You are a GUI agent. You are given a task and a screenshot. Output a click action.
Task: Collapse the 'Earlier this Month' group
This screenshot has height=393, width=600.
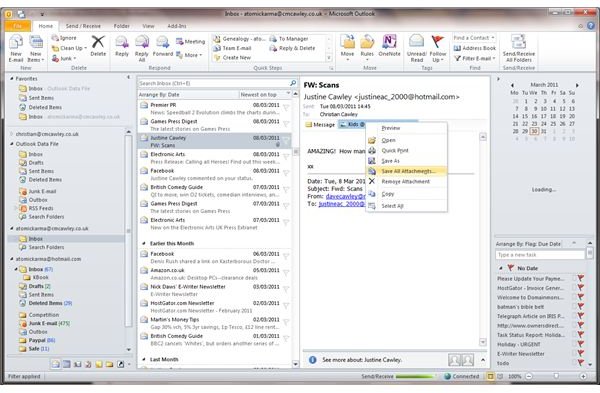click(144, 243)
